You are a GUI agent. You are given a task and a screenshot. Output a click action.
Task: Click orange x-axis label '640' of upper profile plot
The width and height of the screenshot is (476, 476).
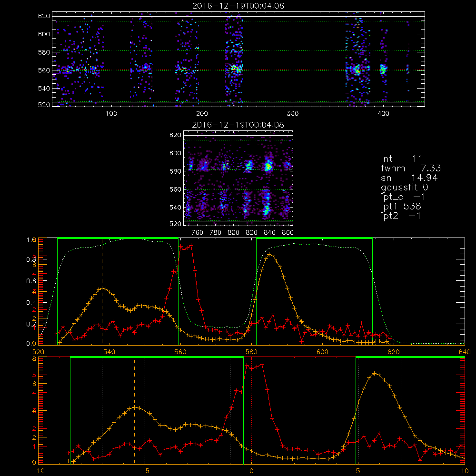465,352
